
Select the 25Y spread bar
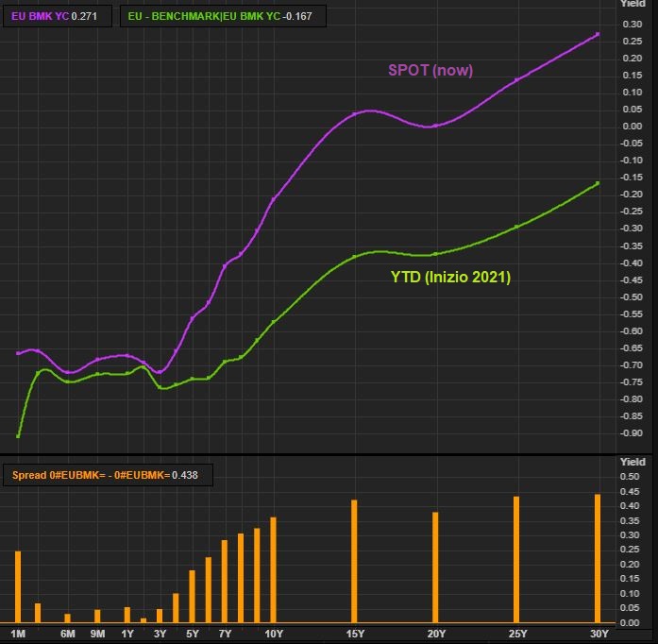tap(516, 560)
